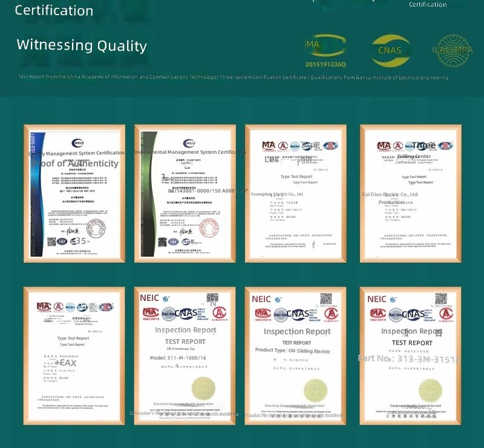The height and width of the screenshot is (448, 484).
Task: Click the CNAS logo on the Oil-Sliding Electric report
Action: (x=298, y=314)
